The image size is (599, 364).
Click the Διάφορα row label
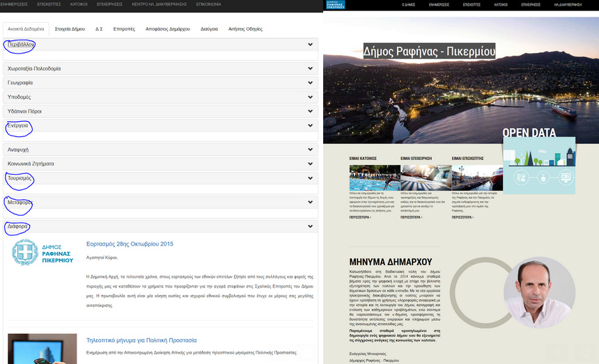coord(17,226)
